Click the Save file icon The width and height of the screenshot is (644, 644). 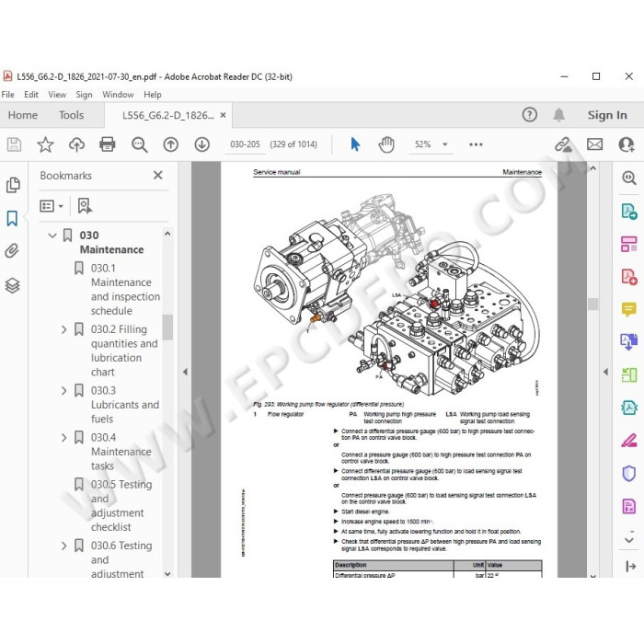14,144
